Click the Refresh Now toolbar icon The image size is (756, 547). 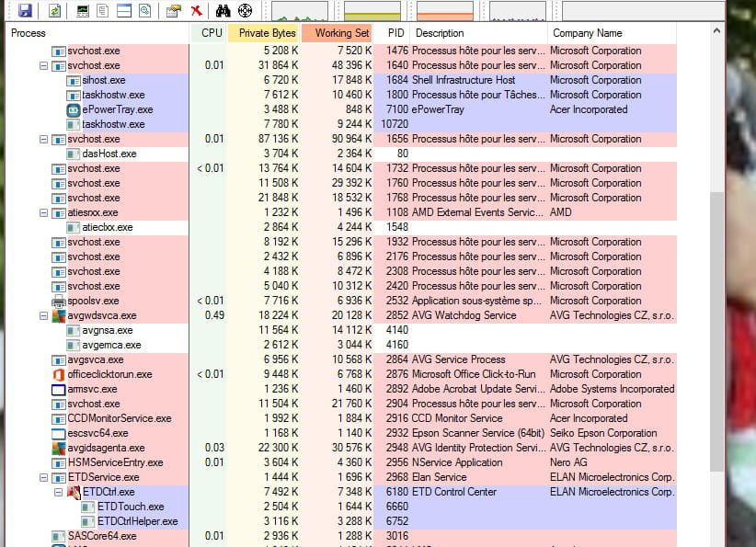click(54, 10)
